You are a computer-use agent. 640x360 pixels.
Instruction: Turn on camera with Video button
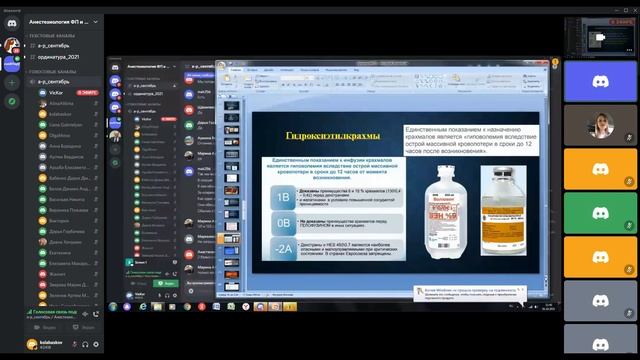pos(45,327)
